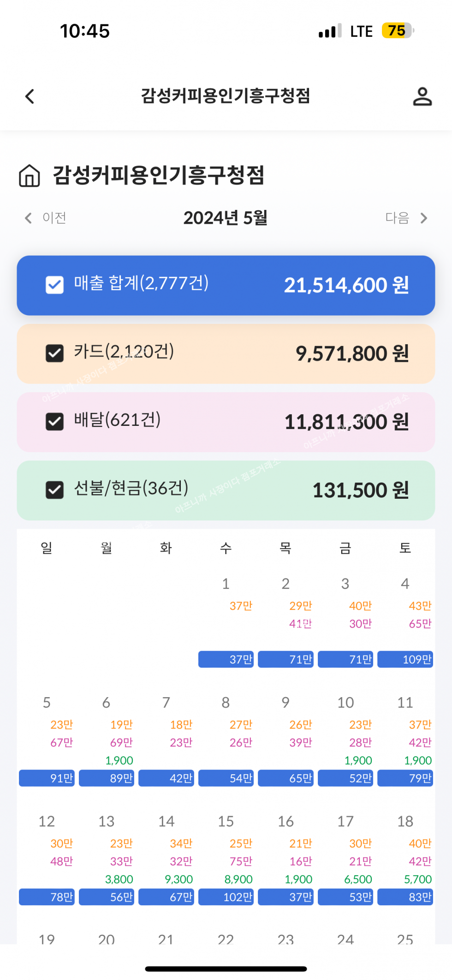The height and width of the screenshot is (980, 452).
Task: Tap the battery indicator showing 75
Action: coord(397,31)
